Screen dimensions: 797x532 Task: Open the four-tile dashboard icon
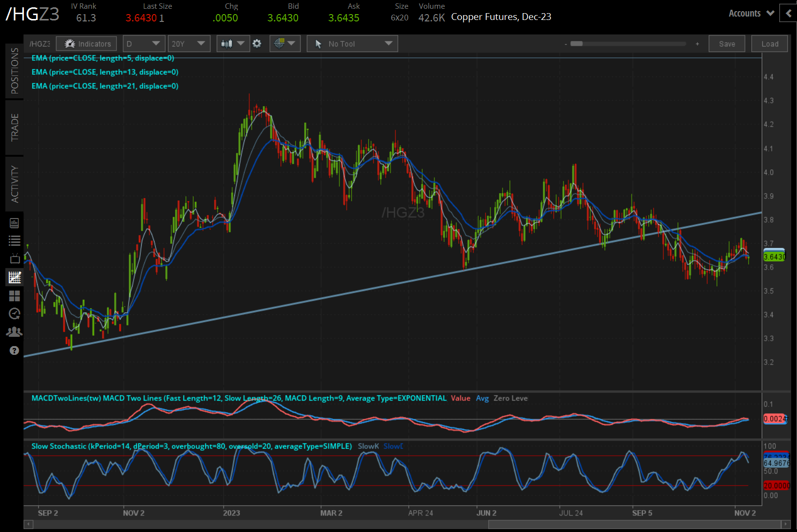click(15, 295)
